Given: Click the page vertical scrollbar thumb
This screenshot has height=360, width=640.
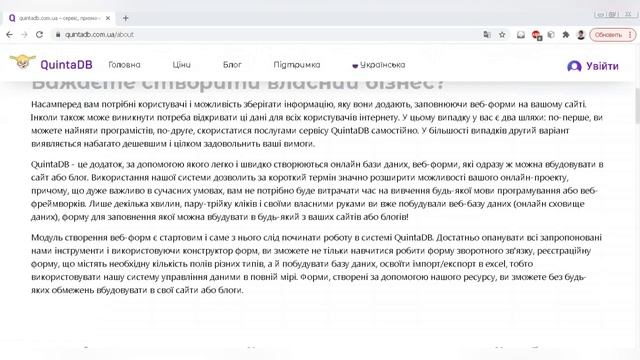Looking at the screenshot, I should pos(637,105).
